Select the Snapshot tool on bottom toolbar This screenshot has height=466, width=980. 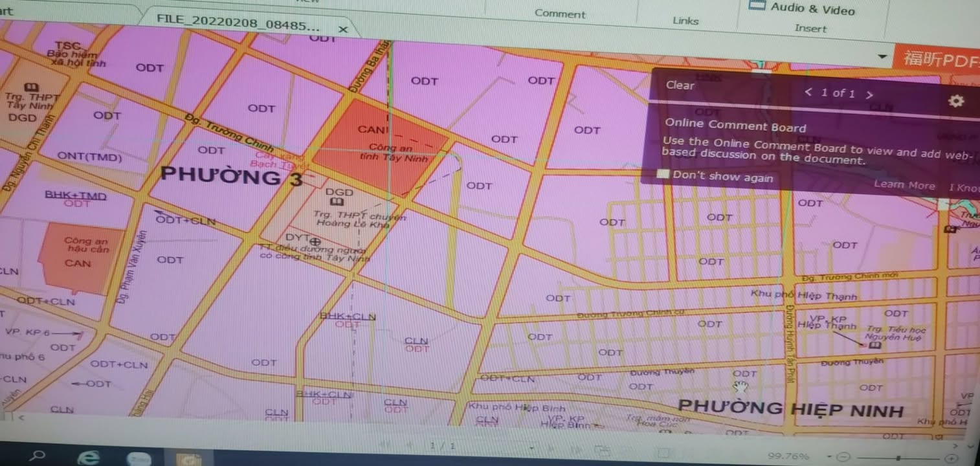click(602, 450)
